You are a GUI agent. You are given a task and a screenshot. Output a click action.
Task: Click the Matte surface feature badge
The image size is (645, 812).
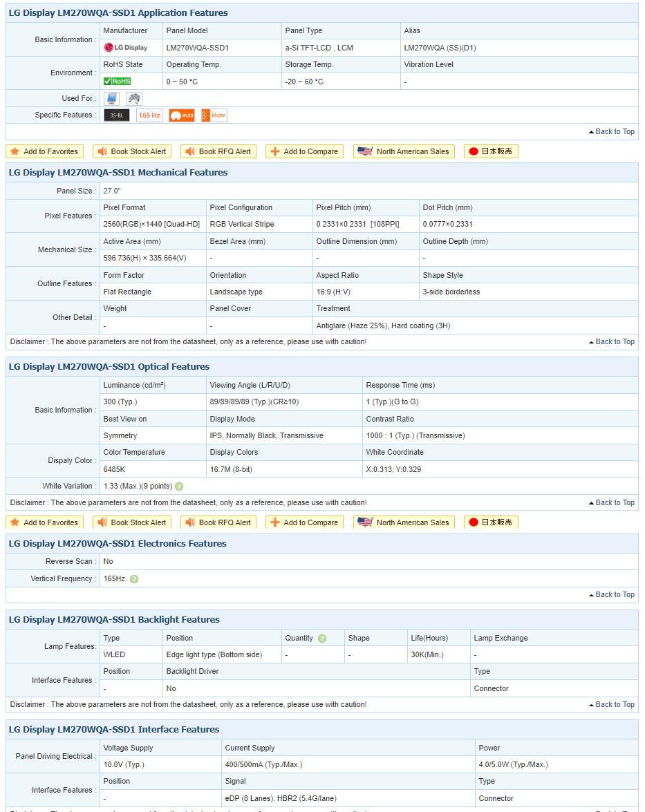coord(214,115)
